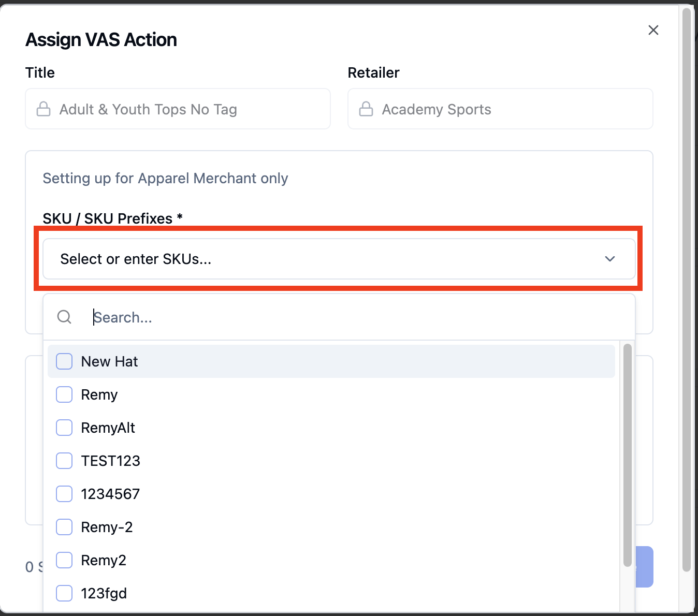
Task: Click the Setting up for Apparel Merchant only text
Action: [x=165, y=179]
